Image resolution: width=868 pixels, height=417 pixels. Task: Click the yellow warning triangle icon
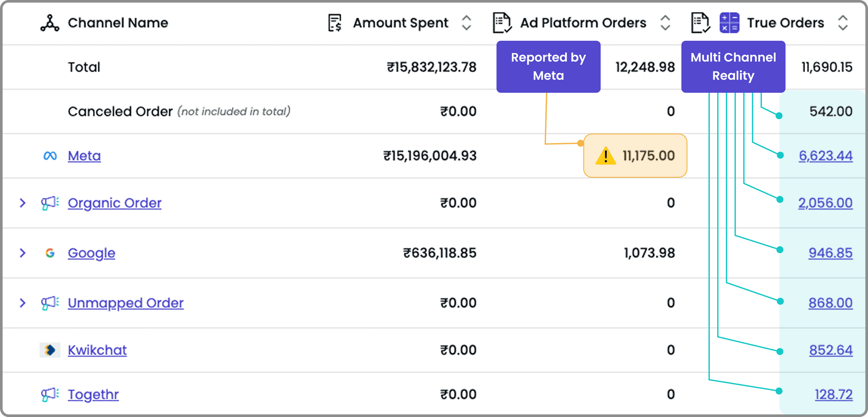click(606, 156)
